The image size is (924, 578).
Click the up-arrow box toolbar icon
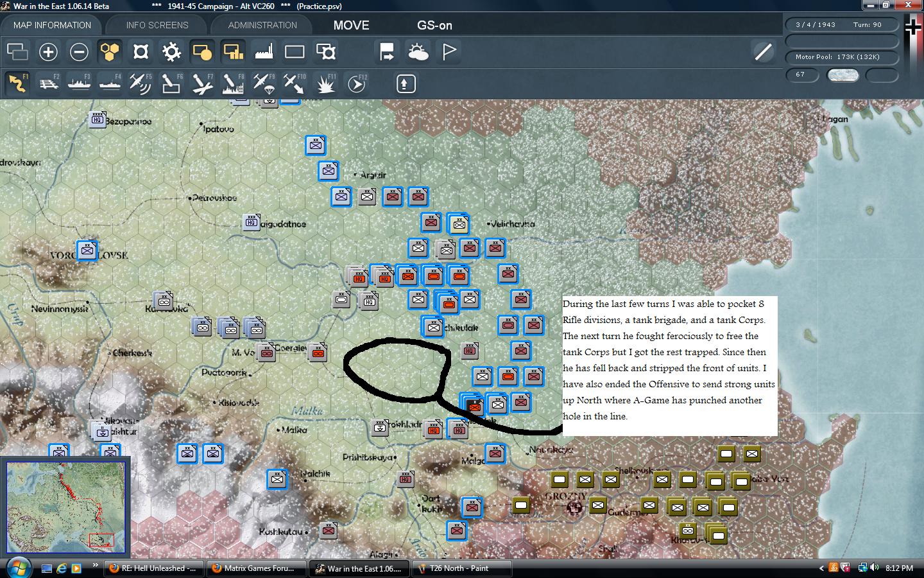point(406,83)
